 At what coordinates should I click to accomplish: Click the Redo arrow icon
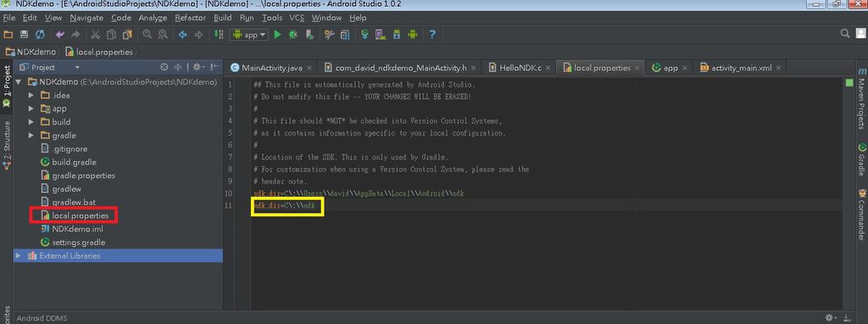coord(75,34)
